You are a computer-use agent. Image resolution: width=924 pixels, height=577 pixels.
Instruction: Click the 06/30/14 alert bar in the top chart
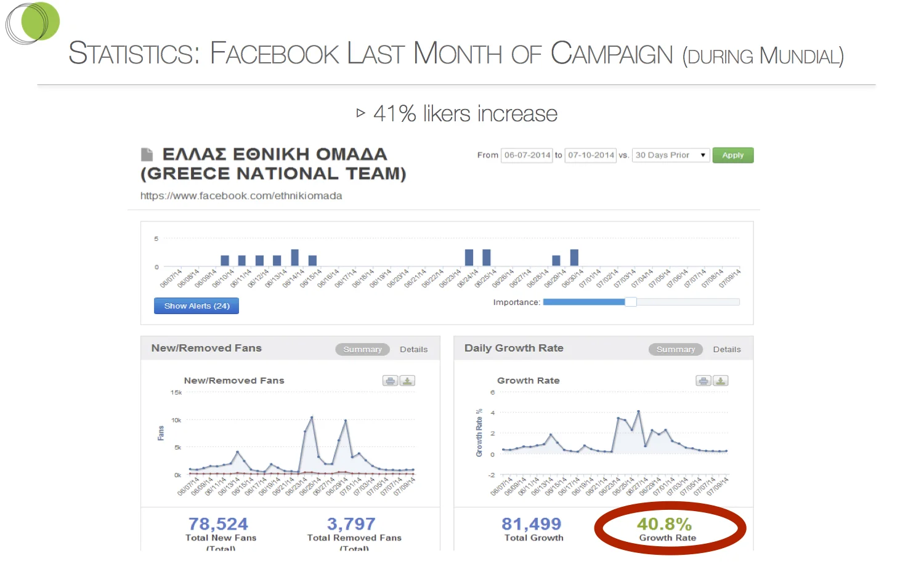click(574, 257)
